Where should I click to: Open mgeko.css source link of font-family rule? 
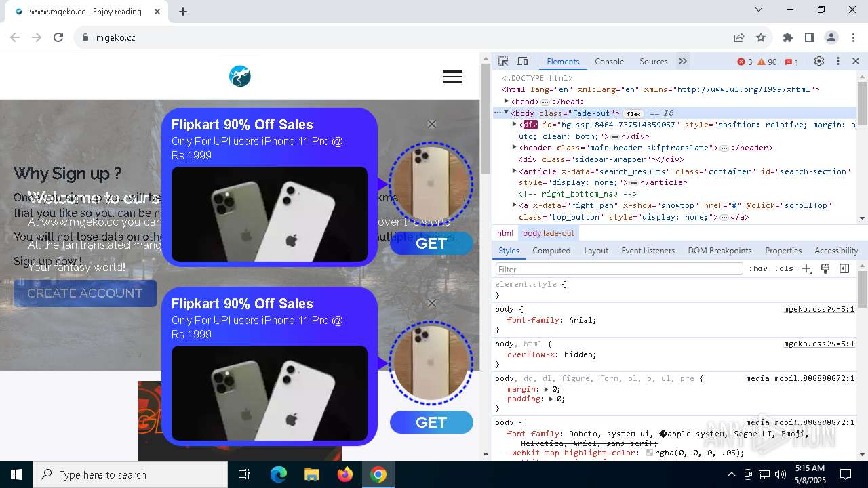(x=819, y=309)
